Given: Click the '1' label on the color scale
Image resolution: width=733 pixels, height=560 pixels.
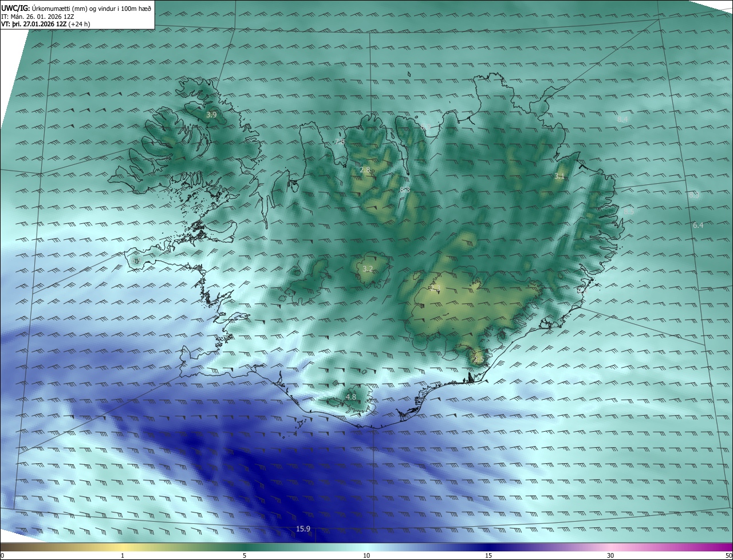Looking at the screenshot, I should [123, 555].
